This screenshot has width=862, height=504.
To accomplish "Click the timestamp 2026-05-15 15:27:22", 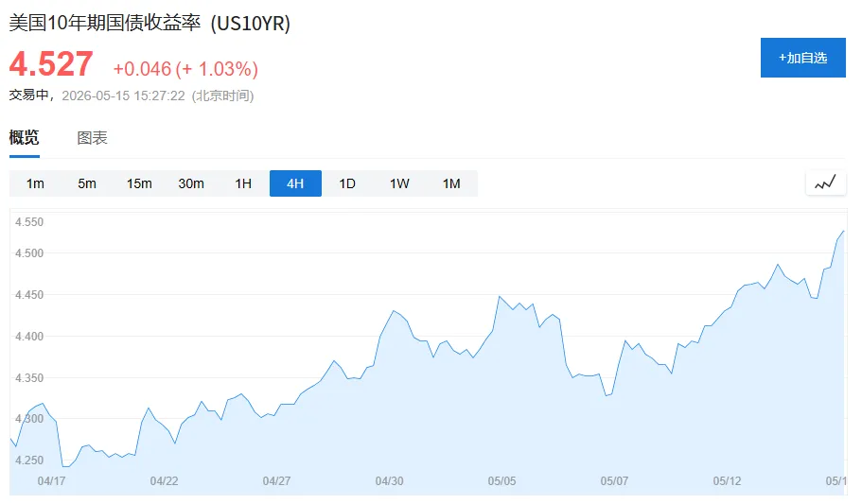I will click(x=123, y=96).
